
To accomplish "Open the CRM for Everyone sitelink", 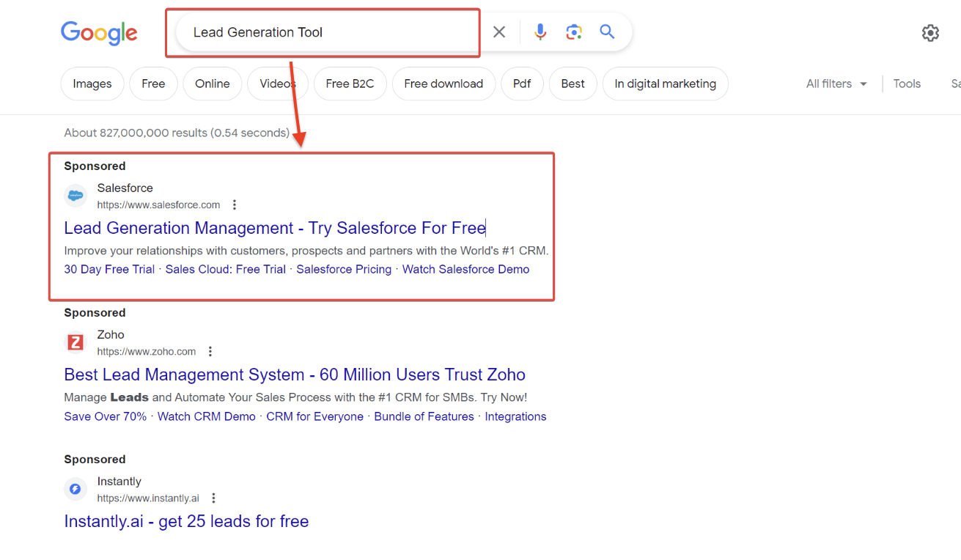I will pyautogui.click(x=314, y=416).
